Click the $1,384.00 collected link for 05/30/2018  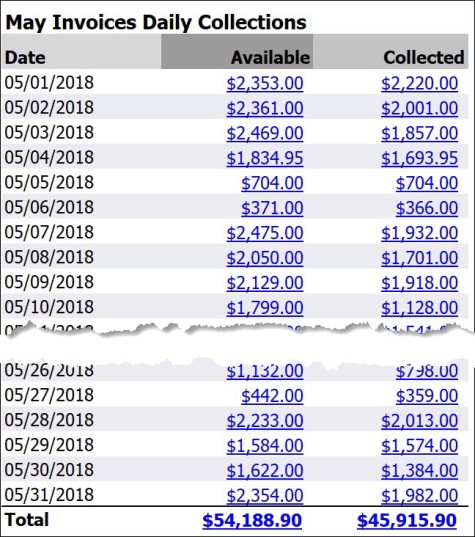[x=420, y=471]
